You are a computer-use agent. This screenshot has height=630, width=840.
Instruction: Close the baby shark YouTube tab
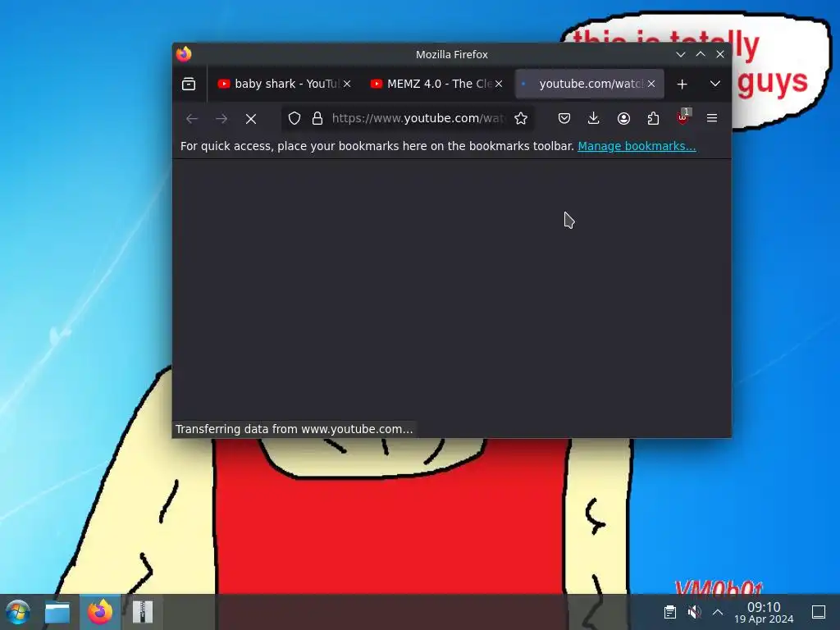click(x=347, y=84)
